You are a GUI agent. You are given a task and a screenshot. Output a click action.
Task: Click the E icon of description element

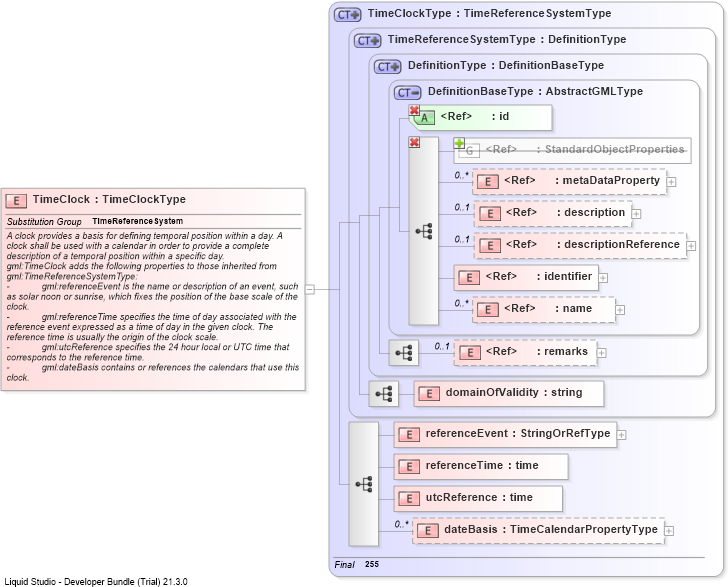click(489, 214)
